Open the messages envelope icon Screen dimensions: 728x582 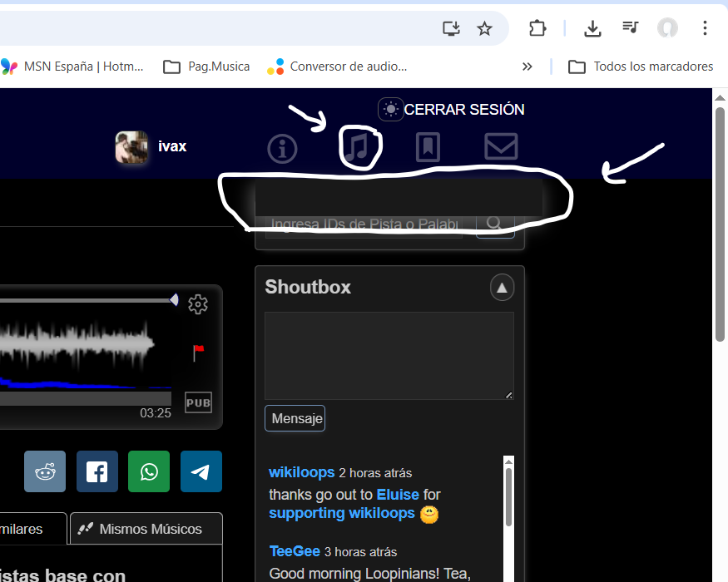click(501, 147)
